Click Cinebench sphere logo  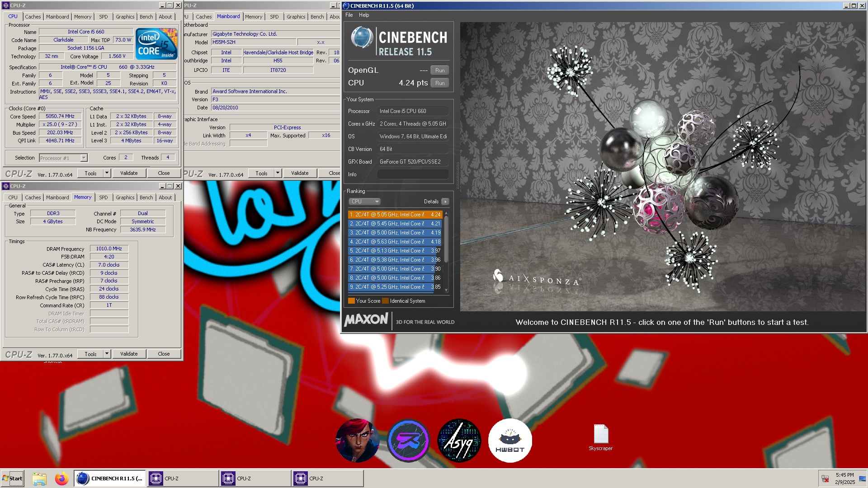[x=362, y=38]
